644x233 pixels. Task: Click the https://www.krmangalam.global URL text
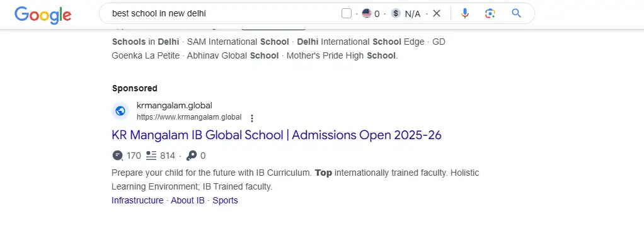point(189,117)
